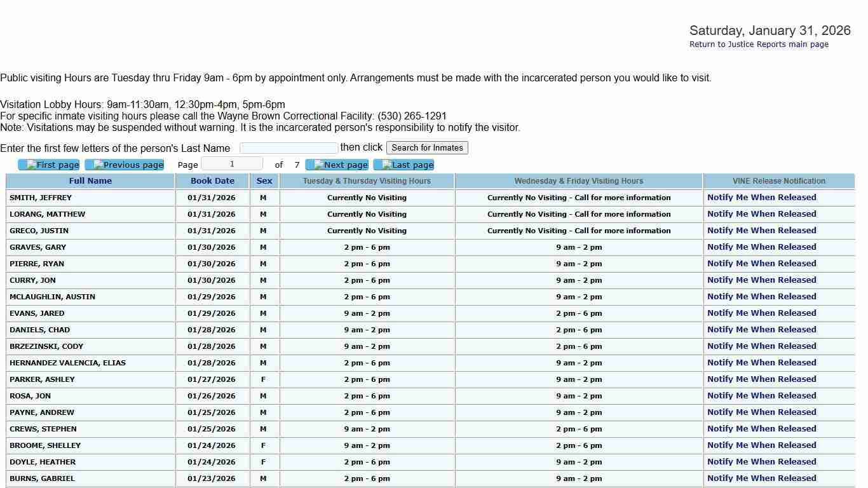This screenshot has width=868, height=488.
Task: Advance using the Next page button
Action: [x=337, y=165]
